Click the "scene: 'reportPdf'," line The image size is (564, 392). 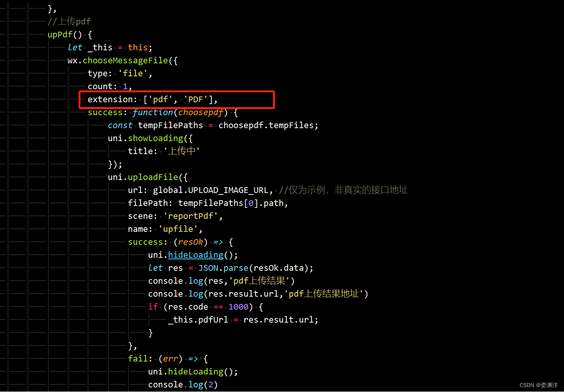pyautogui.click(x=175, y=216)
